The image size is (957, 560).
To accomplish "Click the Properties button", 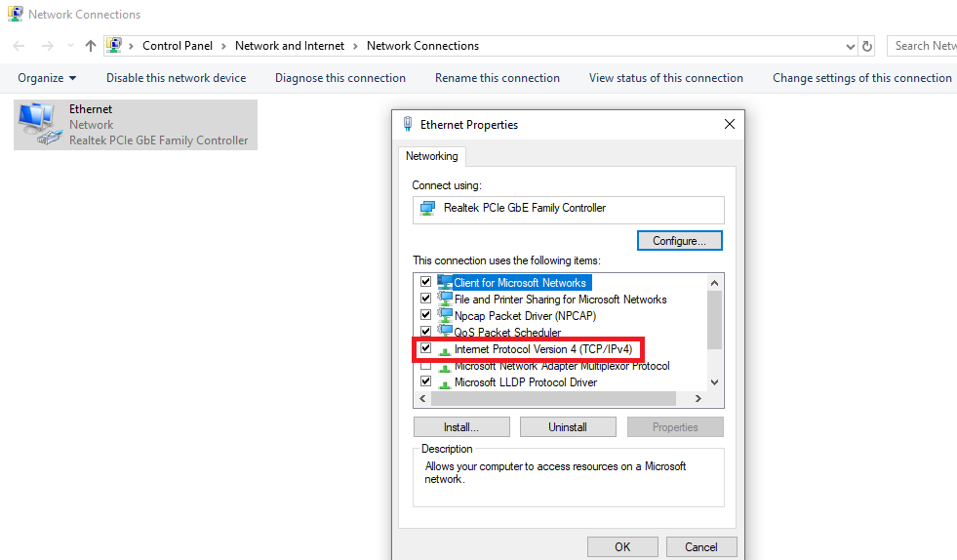I will pyautogui.click(x=675, y=427).
